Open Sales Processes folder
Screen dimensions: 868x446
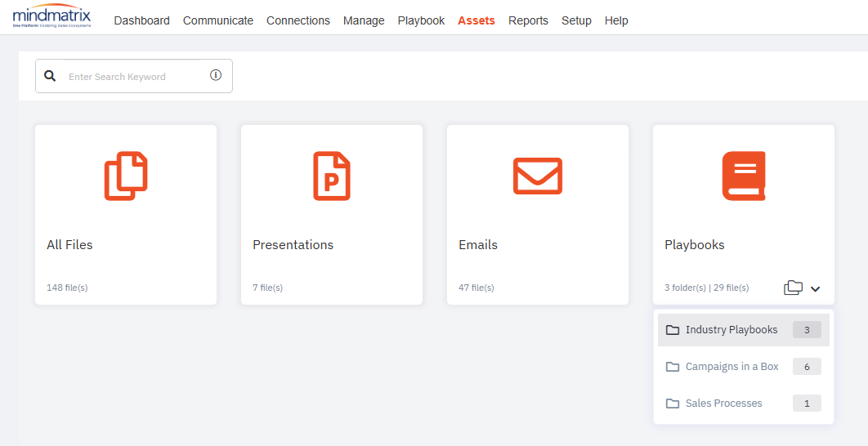(x=723, y=404)
